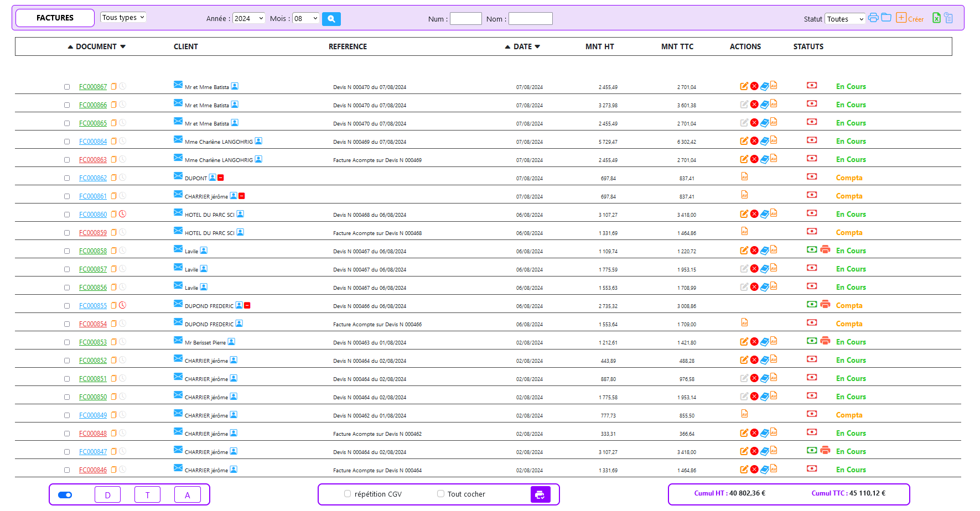The width and height of the screenshot is (980, 511).
Task: Check the Tout cocher box
Action: (x=440, y=494)
